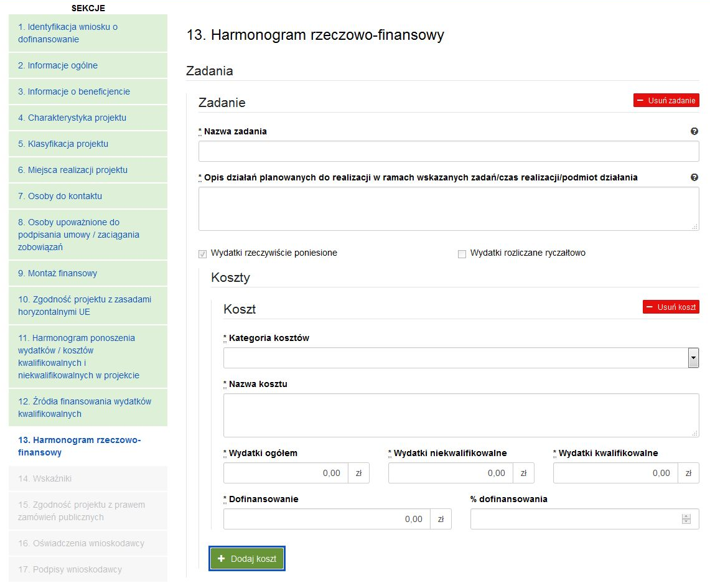Go to 12 Źródła finansowania wydatków kwalifikowalnych
This screenshot has height=588, width=710.
click(88, 408)
